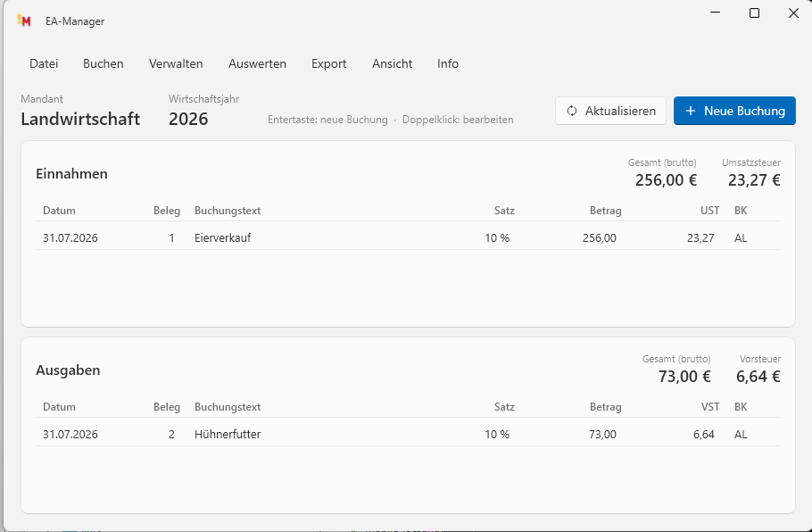This screenshot has width=812, height=532.
Task: Click the Einnahmen Buchungstext column header
Action: tap(228, 211)
